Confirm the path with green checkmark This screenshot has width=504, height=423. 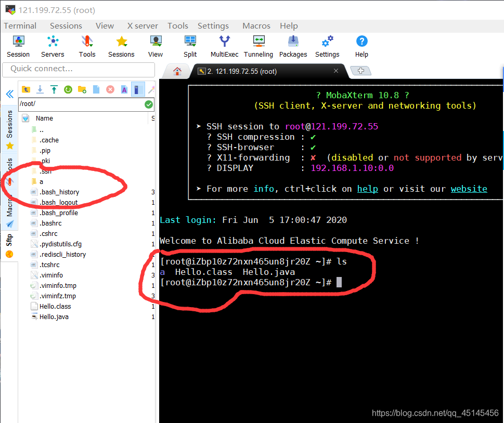[149, 104]
